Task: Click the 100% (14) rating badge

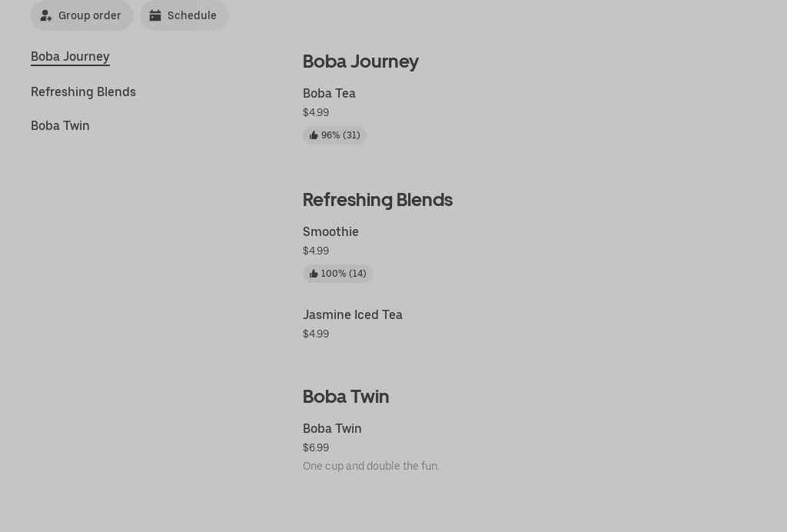Action: (337, 273)
